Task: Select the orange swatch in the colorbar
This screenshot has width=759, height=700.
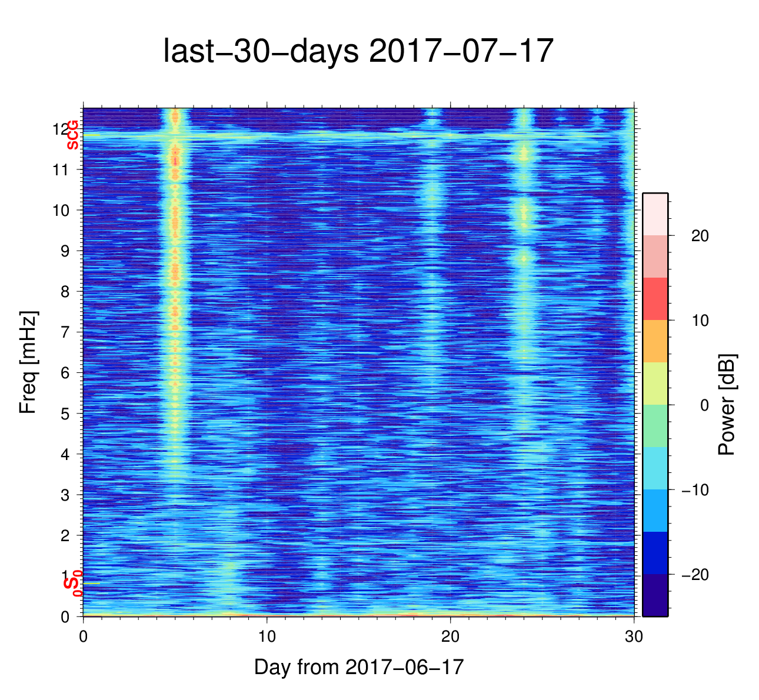Action: [655, 341]
